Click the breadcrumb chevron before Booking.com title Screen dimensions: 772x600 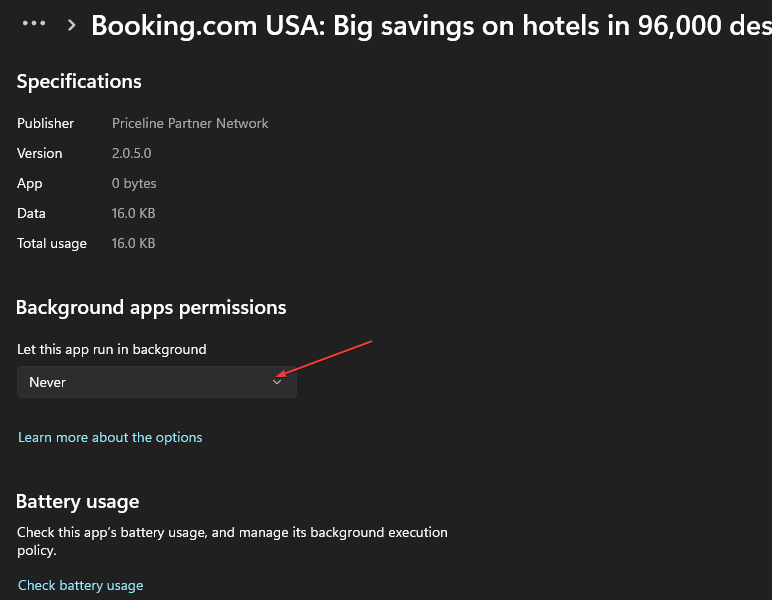[x=71, y=24]
